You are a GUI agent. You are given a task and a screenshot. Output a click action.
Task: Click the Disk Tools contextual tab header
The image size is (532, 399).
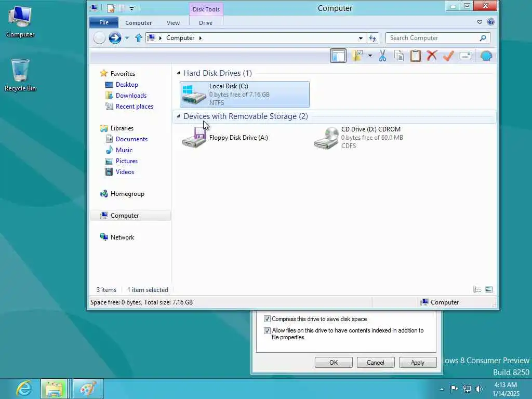(206, 9)
